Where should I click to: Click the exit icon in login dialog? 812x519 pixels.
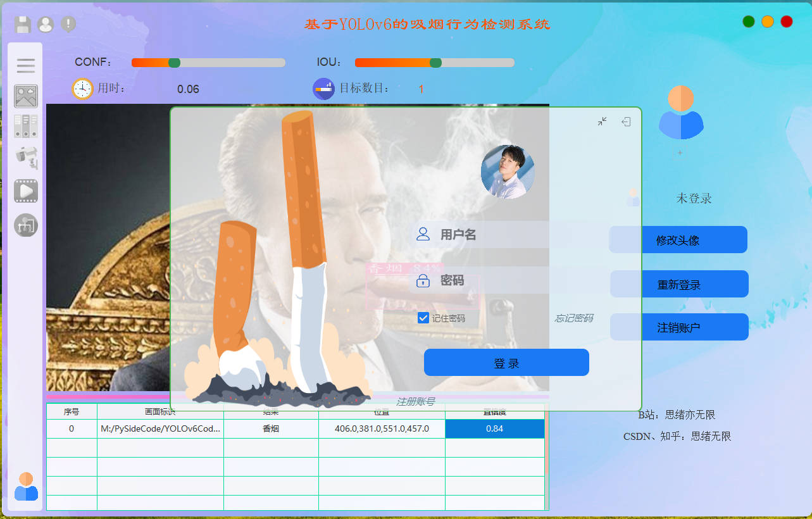pos(626,122)
